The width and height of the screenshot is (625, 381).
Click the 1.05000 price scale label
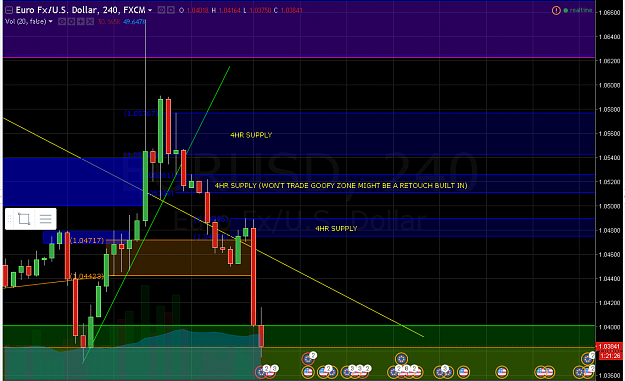609,206
